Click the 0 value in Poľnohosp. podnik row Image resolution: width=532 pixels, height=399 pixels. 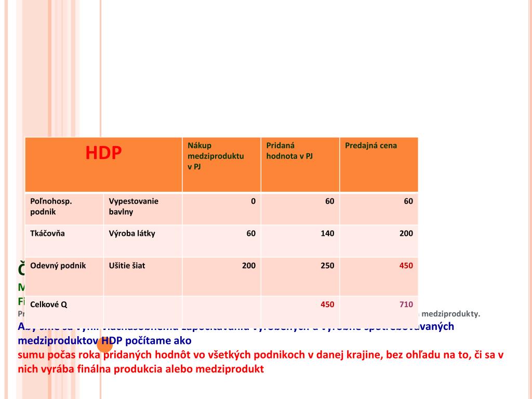[x=253, y=201]
